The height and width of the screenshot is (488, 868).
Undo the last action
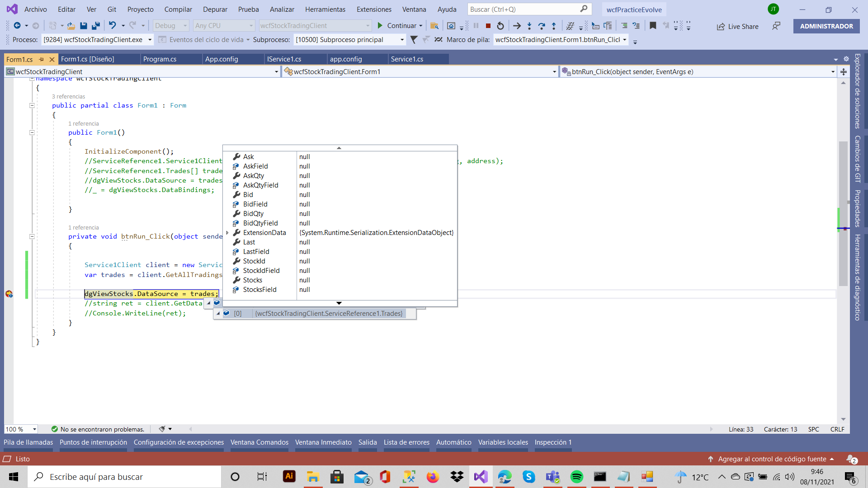(x=113, y=26)
